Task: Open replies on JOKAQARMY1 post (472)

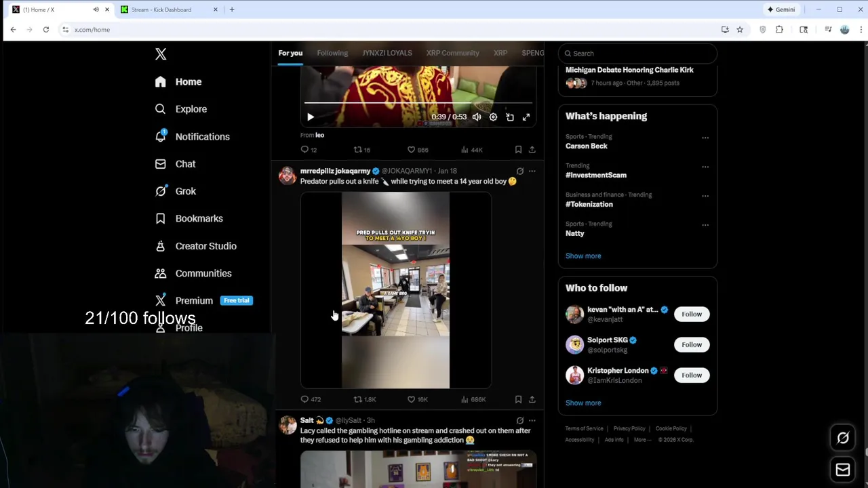Action: click(311, 399)
